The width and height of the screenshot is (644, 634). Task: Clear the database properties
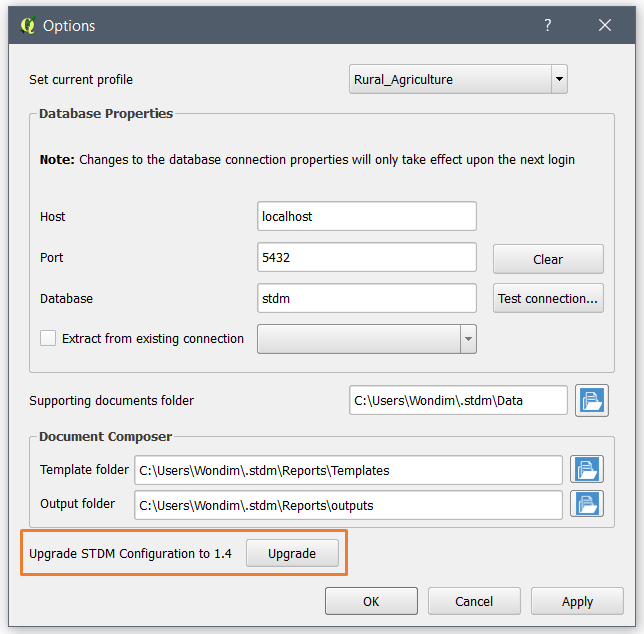pyautogui.click(x=548, y=259)
